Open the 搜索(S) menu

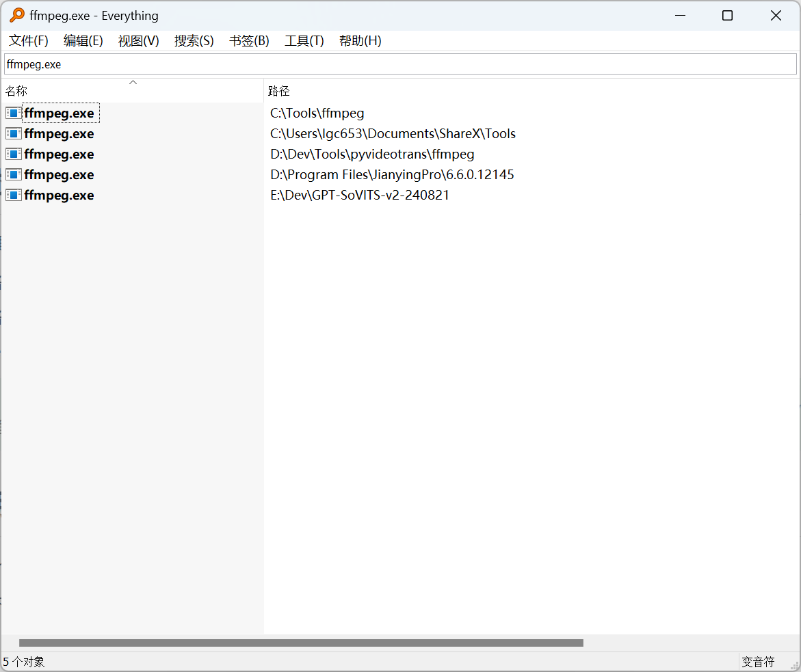pyautogui.click(x=194, y=41)
